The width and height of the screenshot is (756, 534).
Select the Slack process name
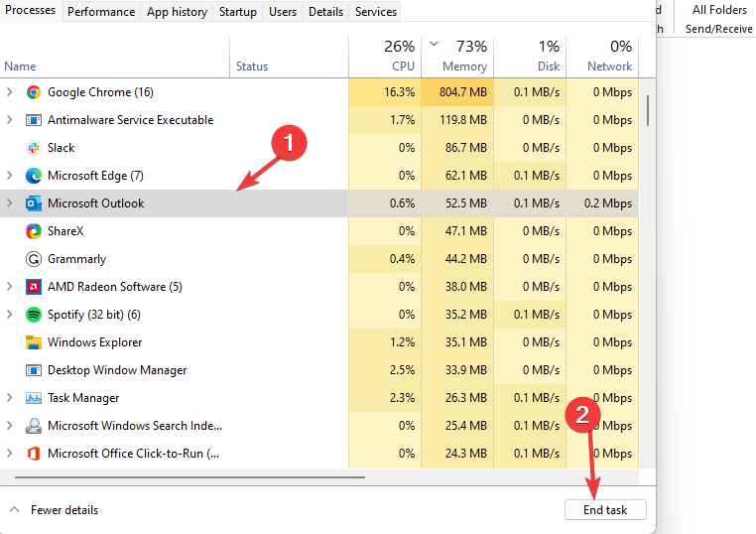pos(62,148)
